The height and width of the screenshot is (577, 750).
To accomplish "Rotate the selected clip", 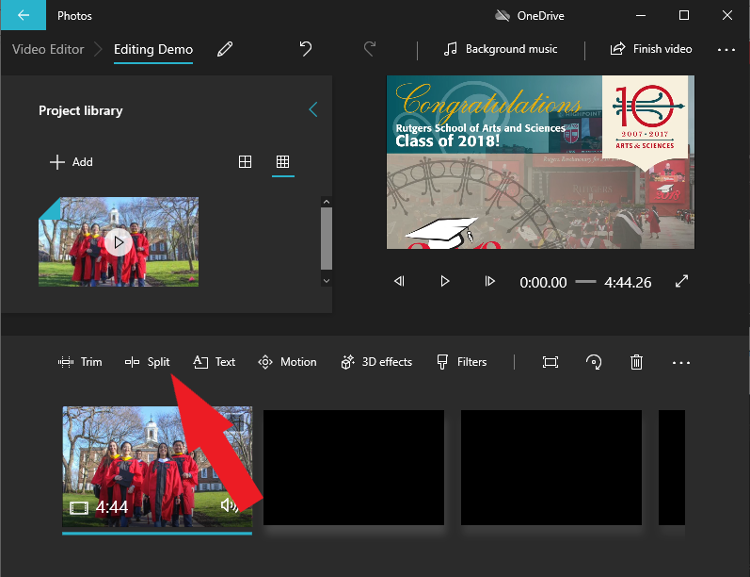I will coord(594,362).
